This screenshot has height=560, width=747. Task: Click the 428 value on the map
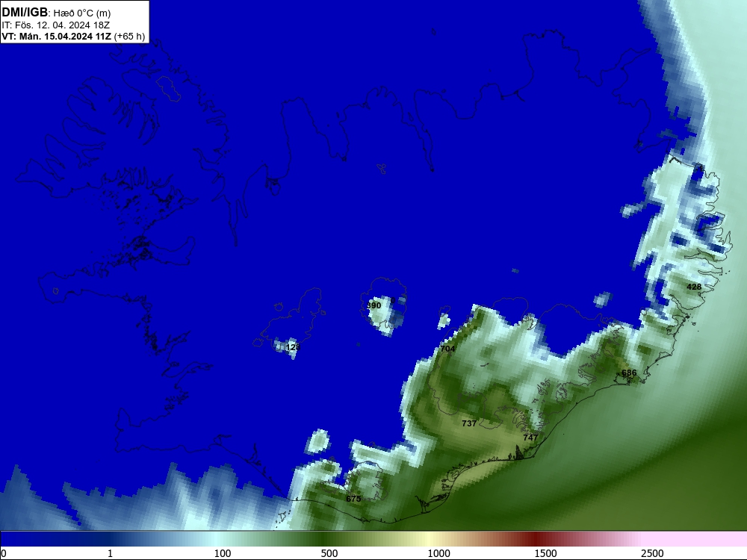click(x=694, y=287)
